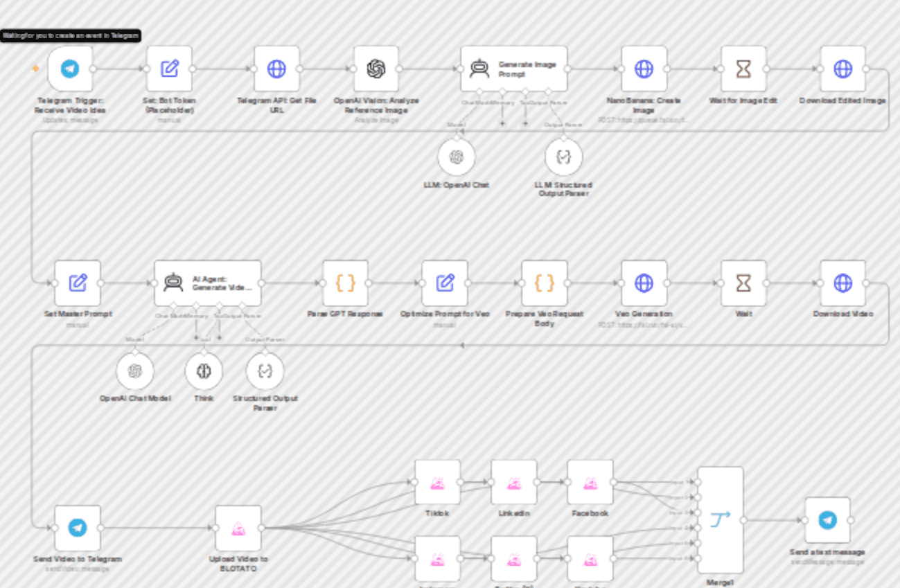900x588 pixels.
Task: Select the Upload Video to BLOTATO node
Action: tap(238, 528)
